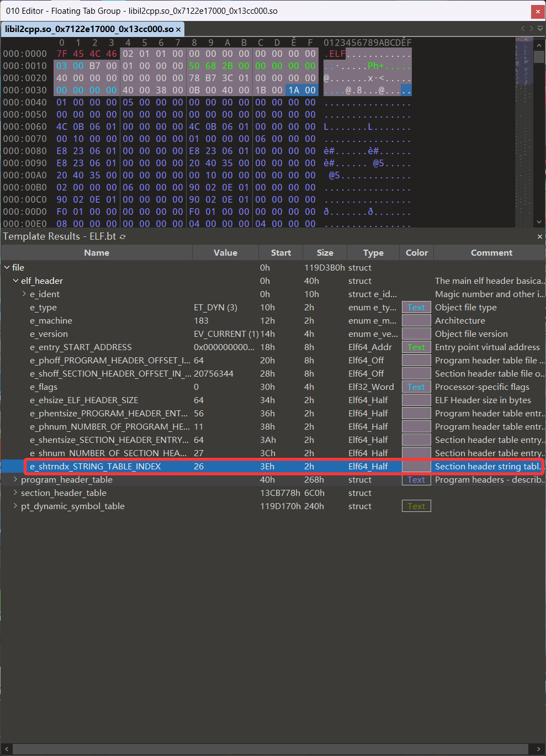Click the ET_DYN (3) value
The width and height of the screenshot is (546, 756).
215,307
